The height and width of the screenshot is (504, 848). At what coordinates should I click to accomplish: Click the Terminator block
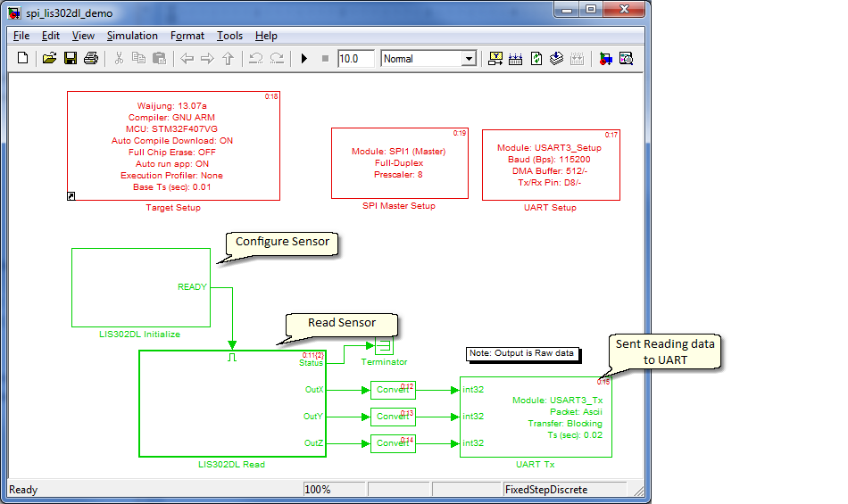tap(384, 346)
